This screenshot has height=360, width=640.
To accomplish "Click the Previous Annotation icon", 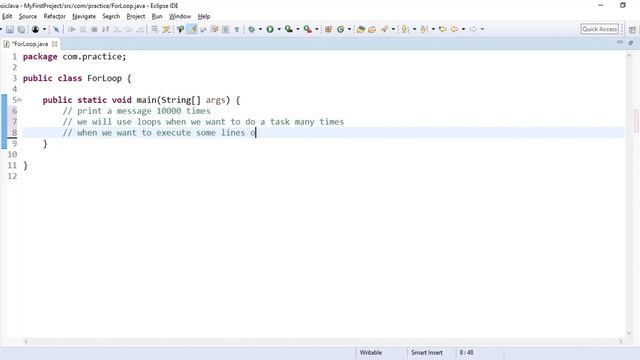I will point(424,29).
